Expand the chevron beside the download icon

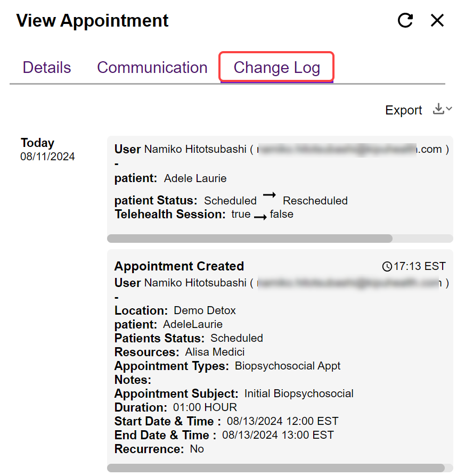click(x=449, y=109)
